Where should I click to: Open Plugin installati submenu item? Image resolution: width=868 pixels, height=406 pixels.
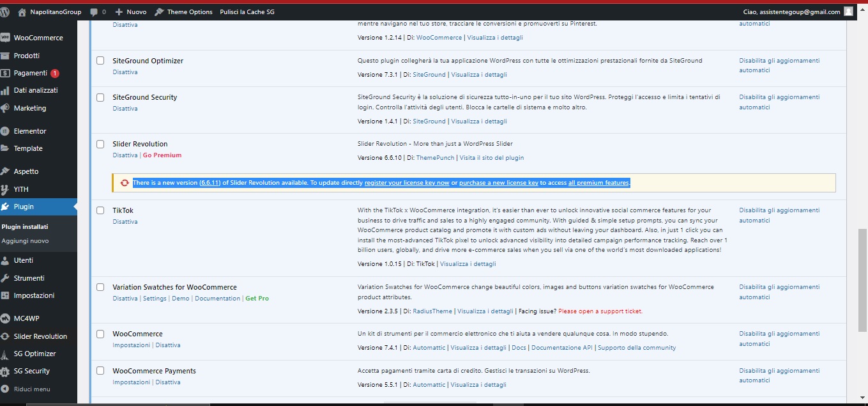click(x=25, y=226)
